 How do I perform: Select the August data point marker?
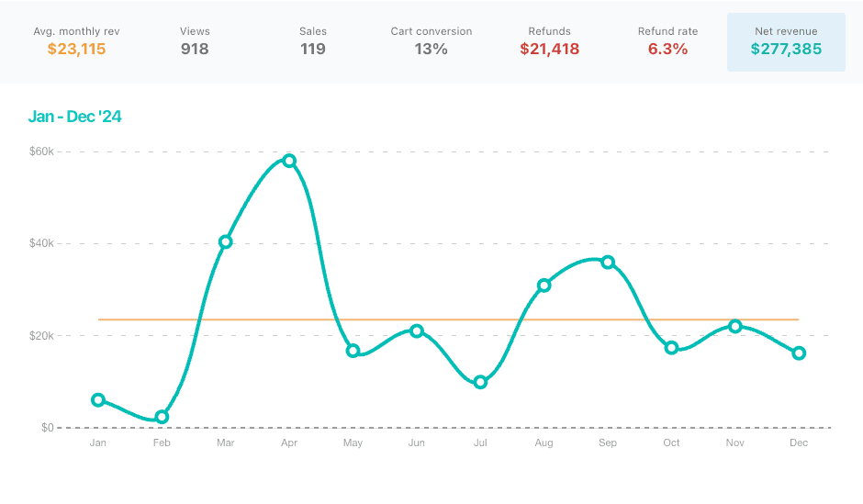pos(544,286)
